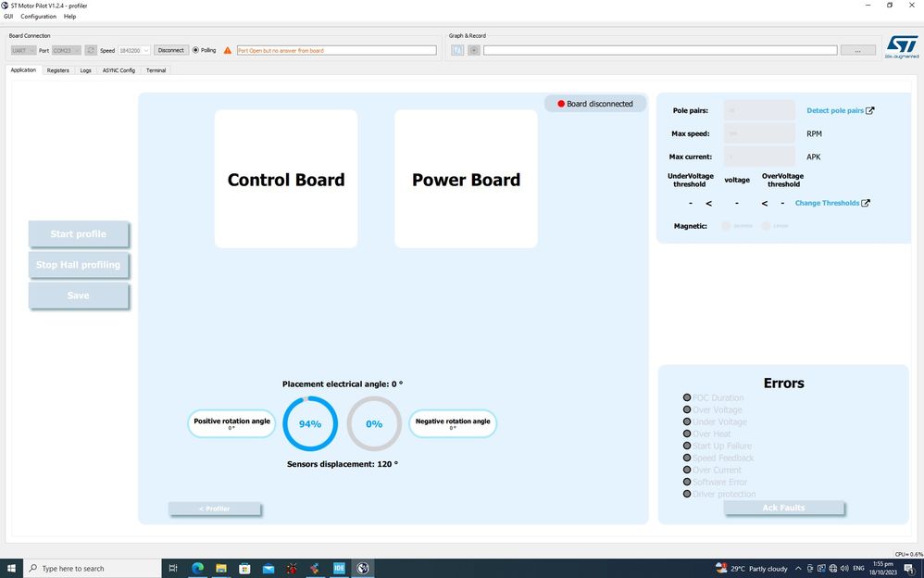Open Microsoft Store from taskbar
The width and height of the screenshot is (924, 578).
pos(244,568)
